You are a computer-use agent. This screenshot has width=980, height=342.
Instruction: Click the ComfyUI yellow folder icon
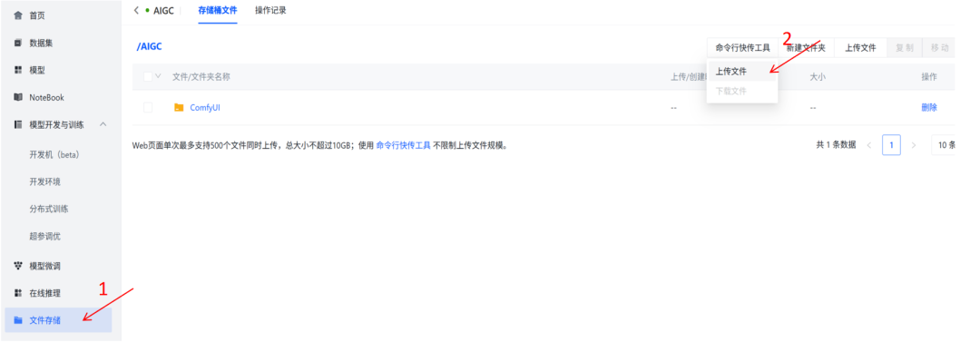(179, 108)
